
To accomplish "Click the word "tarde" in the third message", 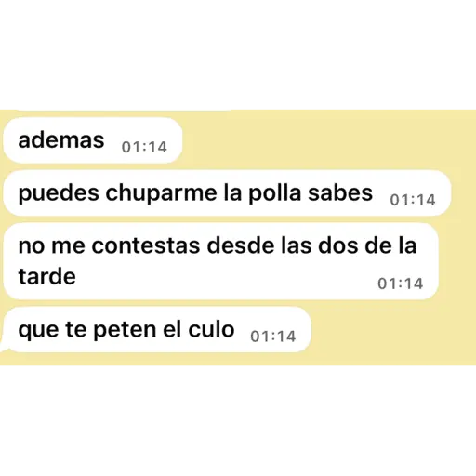I will coord(47,276).
